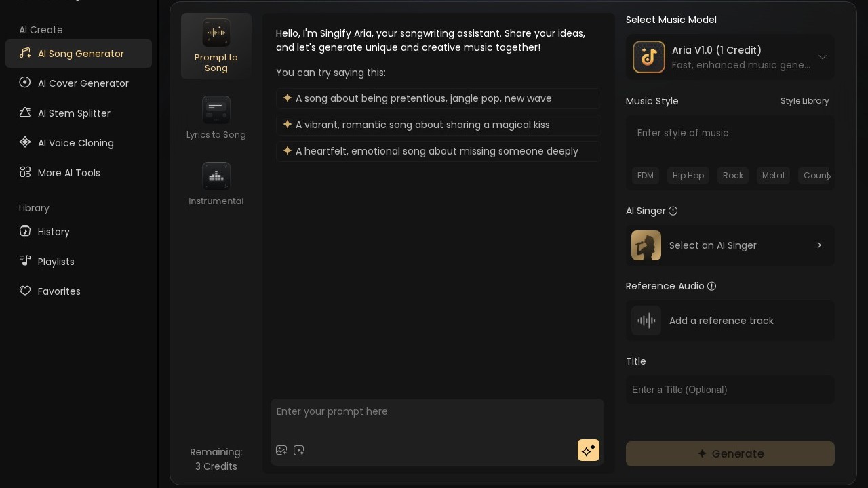Click the Reference Audio info icon

click(712, 286)
